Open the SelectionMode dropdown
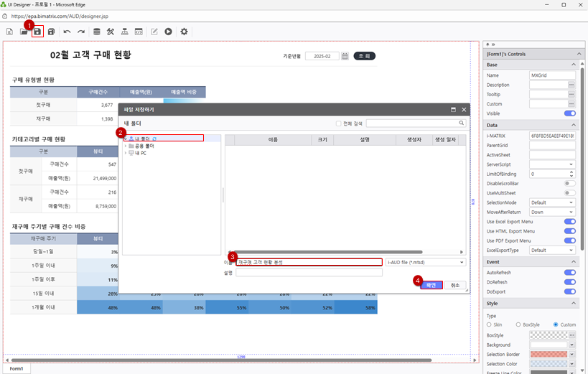Image resolution: width=588 pixels, height=374 pixels. 552,202
